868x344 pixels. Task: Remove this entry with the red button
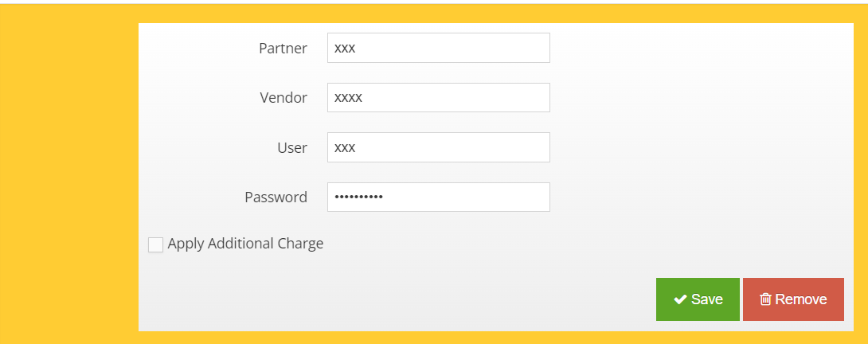click(793, 299)
